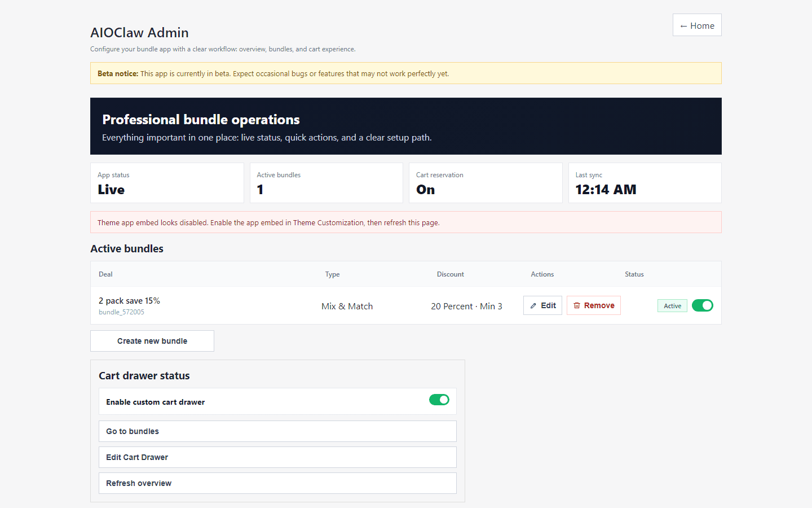Screen dimensions: 812x508
Task: Open Edit Cart Drawer
Action: (x=277, y=457)
